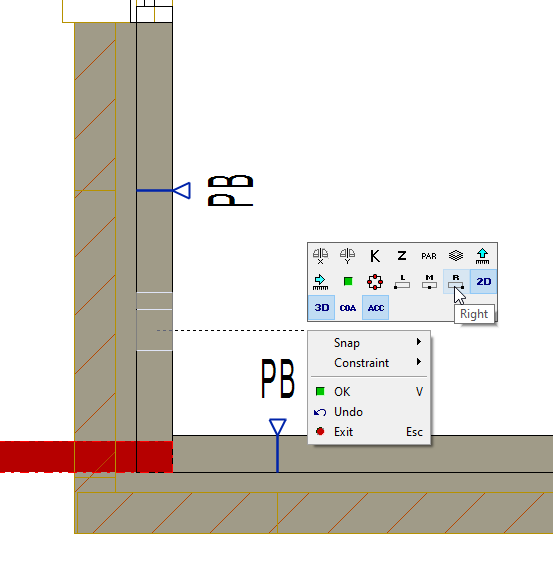This screenshot has height=576, width=553.
Task: Select the M middle alignment icon
Action: (429, 282)
